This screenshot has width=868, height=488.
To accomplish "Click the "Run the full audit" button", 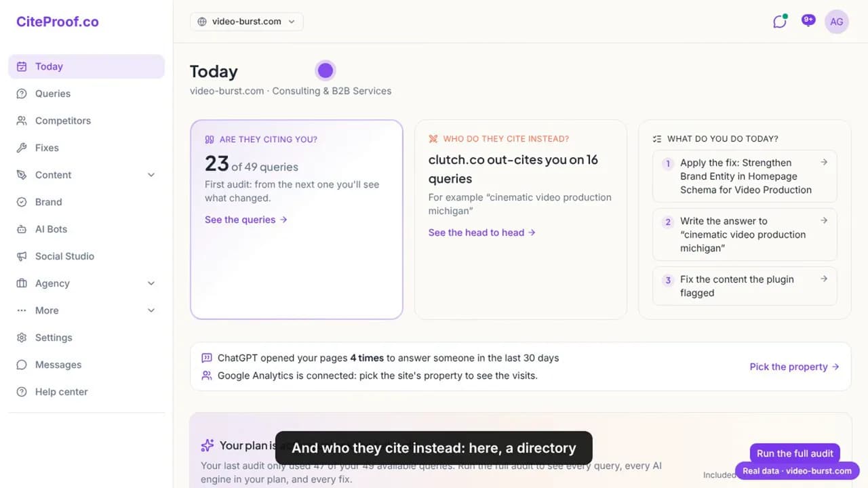I will [x=795, y=453].
